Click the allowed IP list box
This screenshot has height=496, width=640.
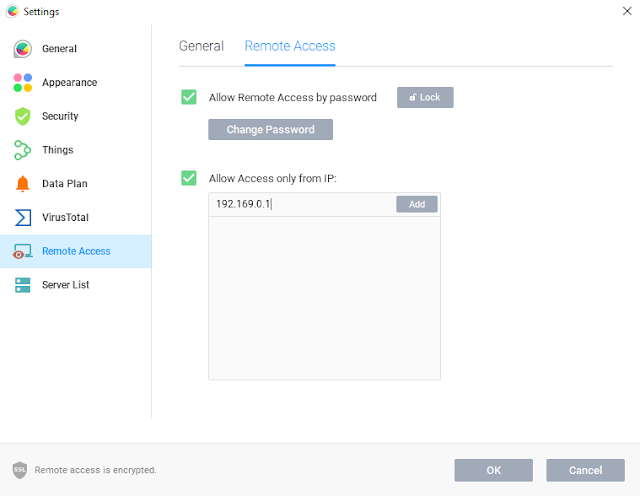[x=324, y=298]
